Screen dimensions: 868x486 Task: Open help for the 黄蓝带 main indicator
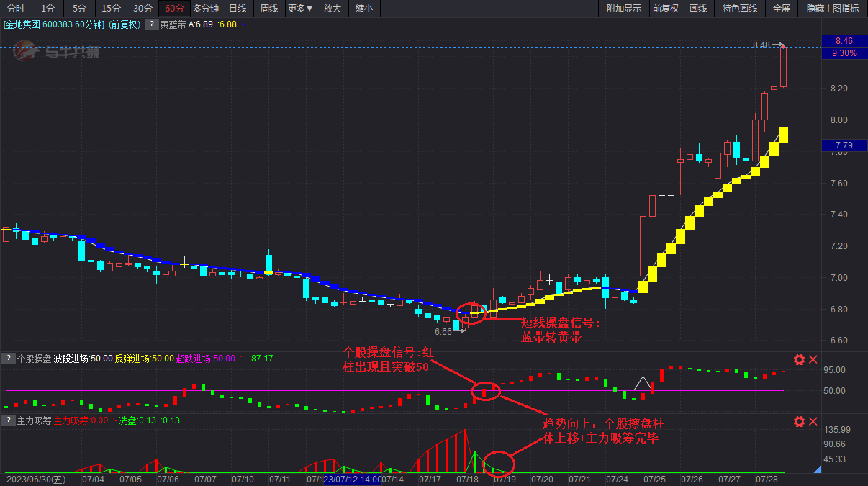coord(152,24)
